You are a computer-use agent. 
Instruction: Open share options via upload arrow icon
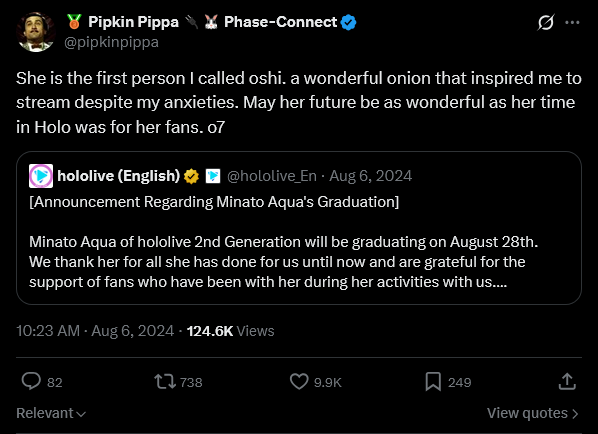coord(567,381)
